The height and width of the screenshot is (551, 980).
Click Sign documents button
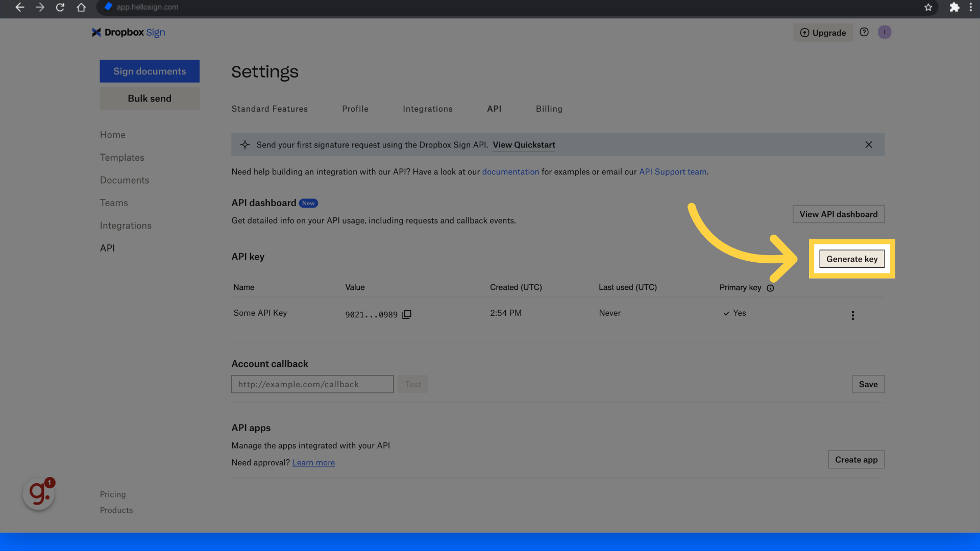(x=150, y=71)
